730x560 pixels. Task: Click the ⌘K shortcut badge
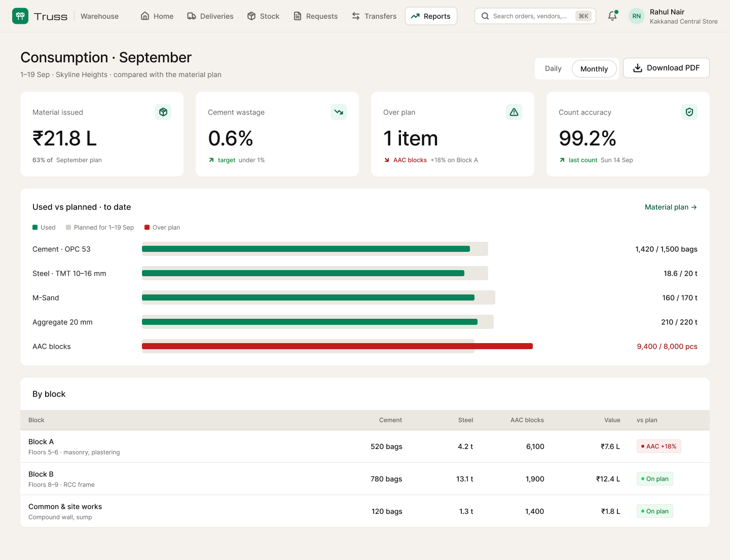coord(583,16)
